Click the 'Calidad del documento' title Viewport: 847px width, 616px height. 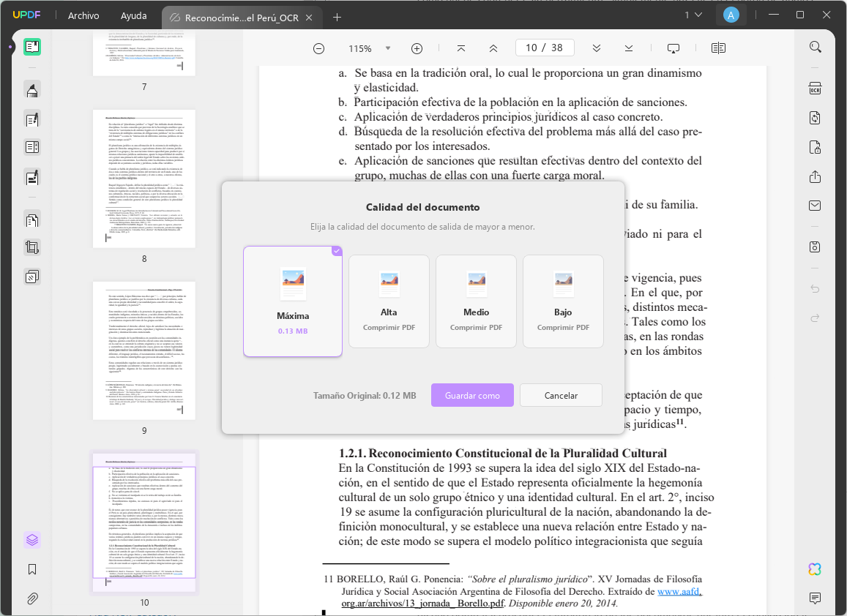pos(423,207)
